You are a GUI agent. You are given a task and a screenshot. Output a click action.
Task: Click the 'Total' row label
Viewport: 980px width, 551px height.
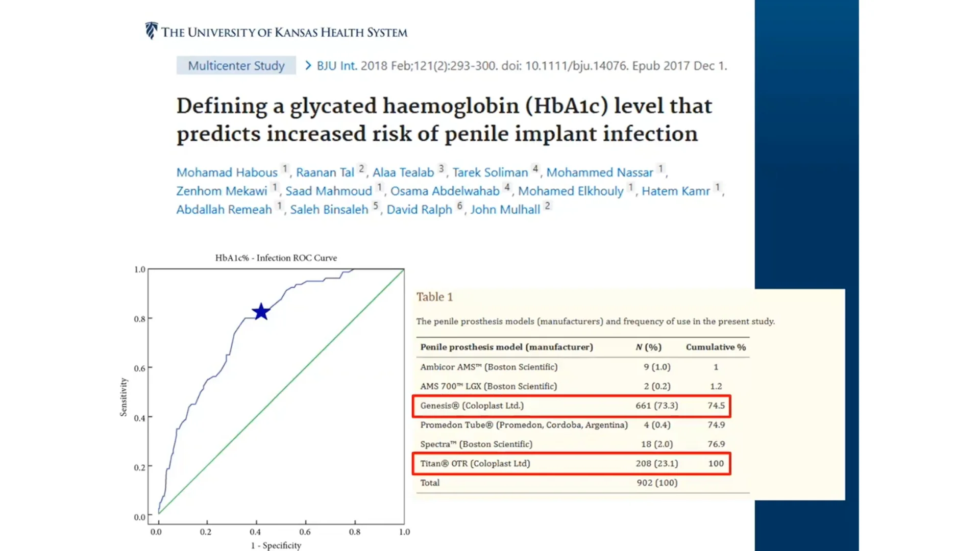[430, 483]
